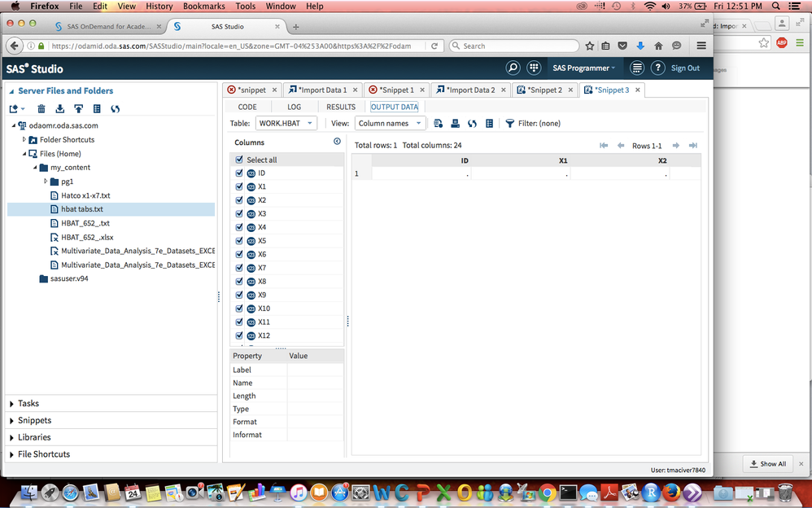Uncheck the X12 column checkbox
The width and height of the screenshot is (812, 508).
pos(239,335)
